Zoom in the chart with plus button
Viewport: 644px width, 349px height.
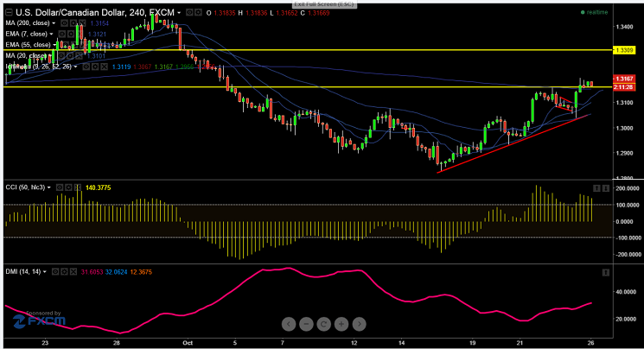[341, 324]
